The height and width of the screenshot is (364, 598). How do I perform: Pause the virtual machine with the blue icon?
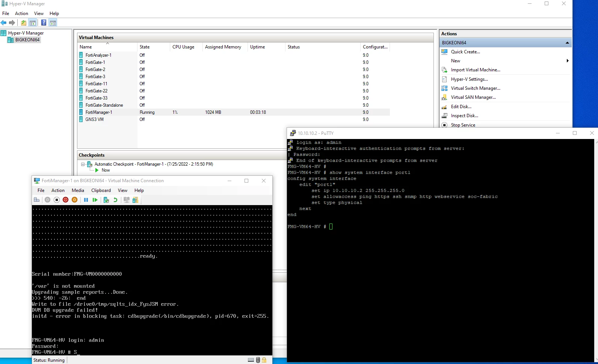tap(86, 200)
